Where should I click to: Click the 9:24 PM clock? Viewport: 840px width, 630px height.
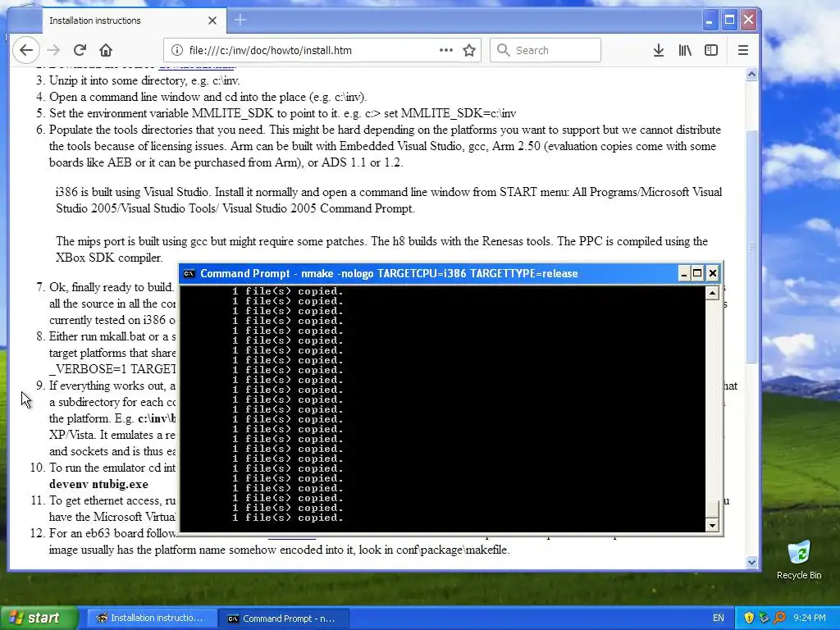[x=810, y=619]
